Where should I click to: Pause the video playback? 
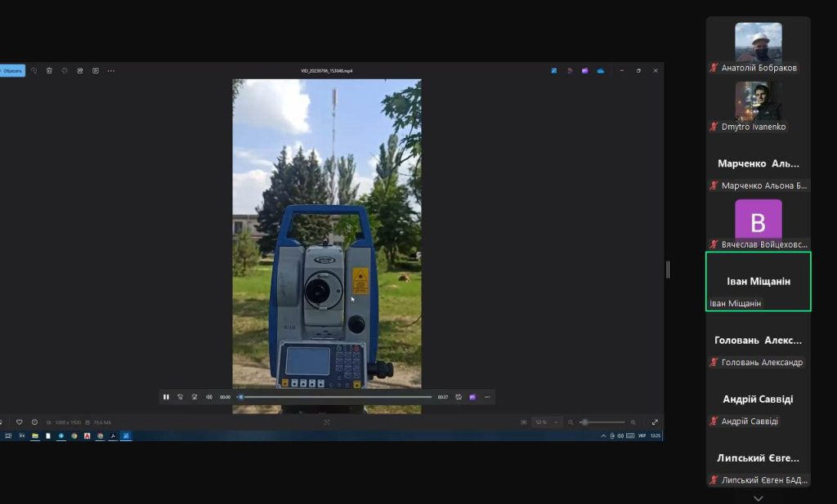166,397
